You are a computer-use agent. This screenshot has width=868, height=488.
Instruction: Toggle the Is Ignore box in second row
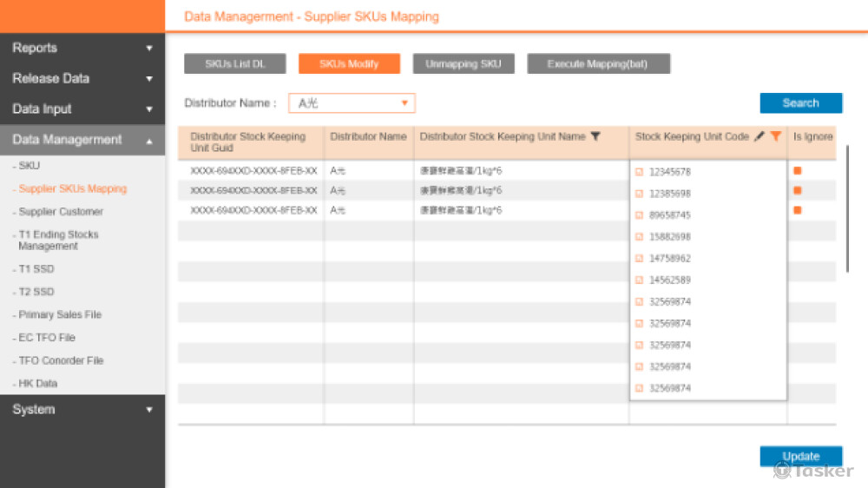click(x=797, y=190)
